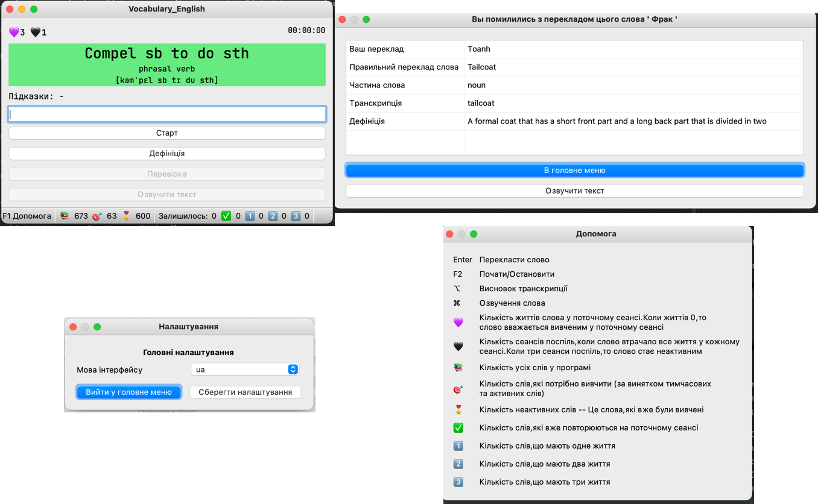The height and width of the screenshot is (504, 818).
Task: Click Перевірка button in Vocabulary_English
Action: coord(167,174)
